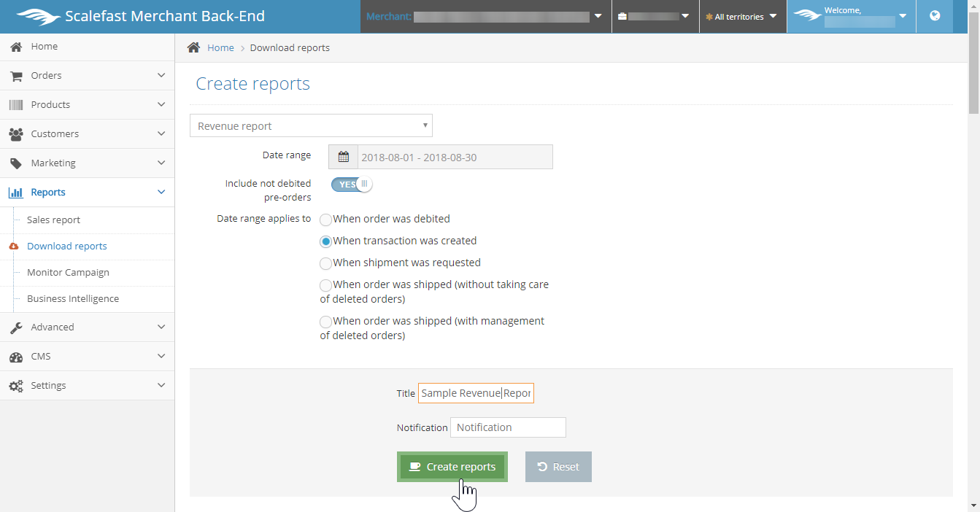
Task: Select 'When shipment was requested' radio option
Action: (x=326, y=263)
